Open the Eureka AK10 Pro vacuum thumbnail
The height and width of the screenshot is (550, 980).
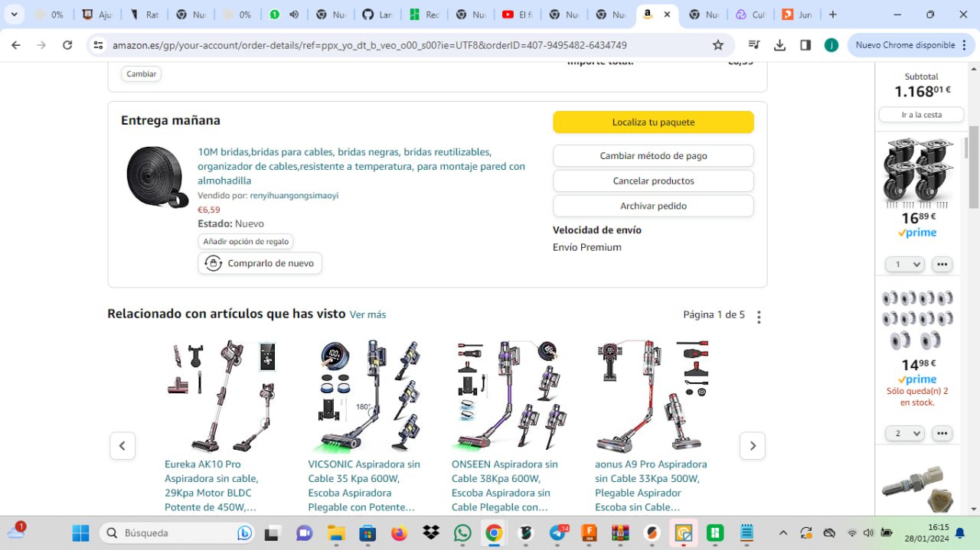coord(222,396)
